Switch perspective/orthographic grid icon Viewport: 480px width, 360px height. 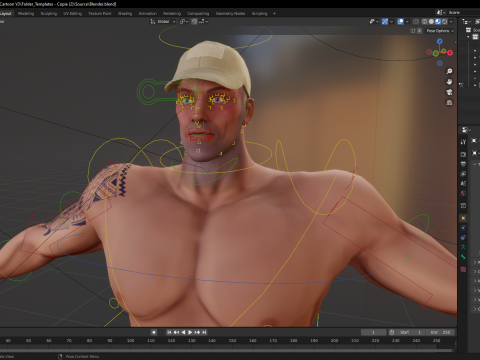449,103
